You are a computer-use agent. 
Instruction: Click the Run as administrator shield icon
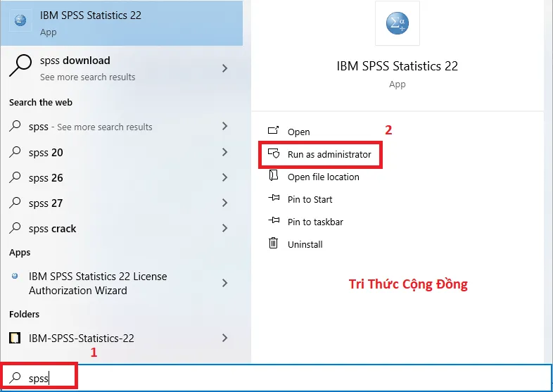(x=273, y=153)
